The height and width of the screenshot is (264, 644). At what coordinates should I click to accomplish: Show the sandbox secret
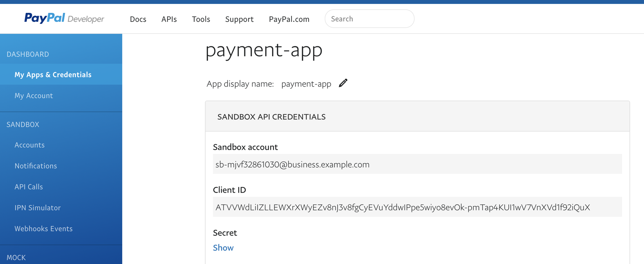click(223, 248)
